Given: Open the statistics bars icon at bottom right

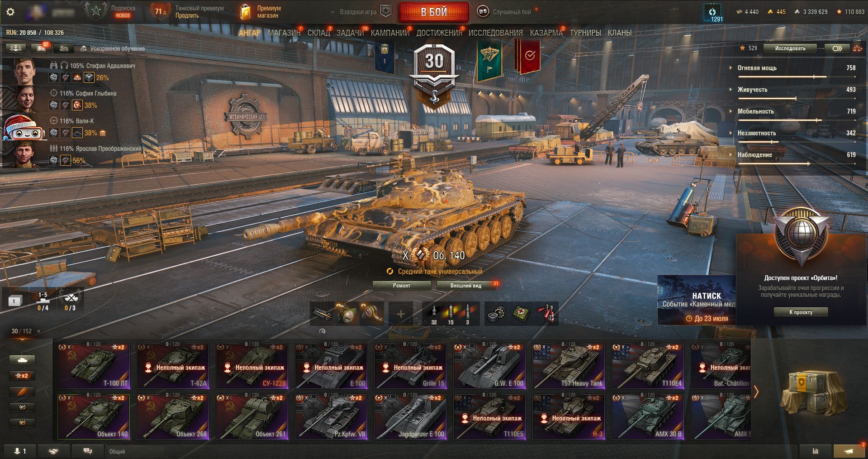Looking at the screenshot, I should pos(815,451).
